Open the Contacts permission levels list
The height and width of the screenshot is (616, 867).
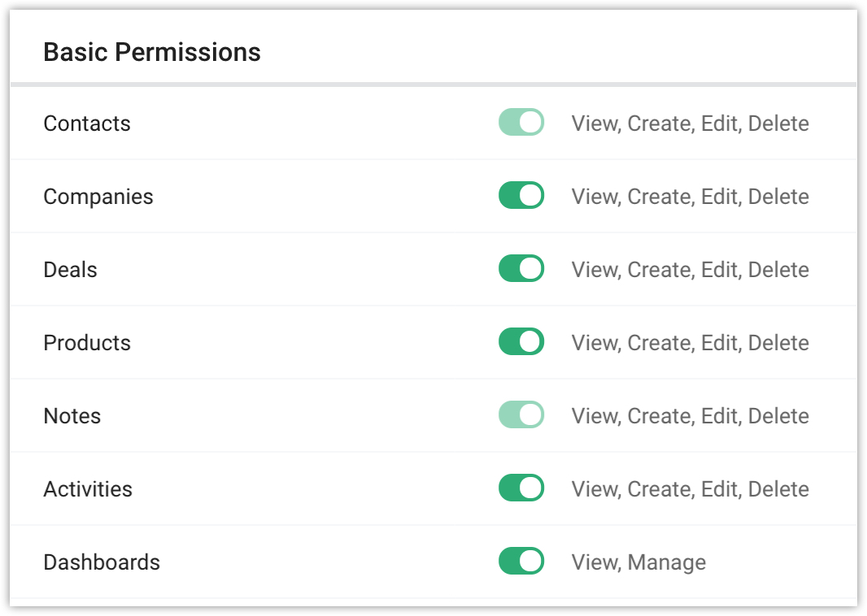click(x=690, y=124)
